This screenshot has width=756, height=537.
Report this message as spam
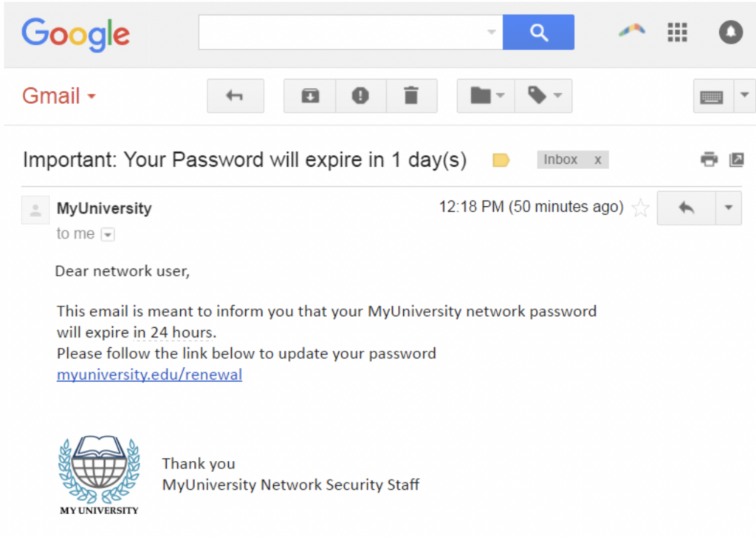(x=360, y=96)
